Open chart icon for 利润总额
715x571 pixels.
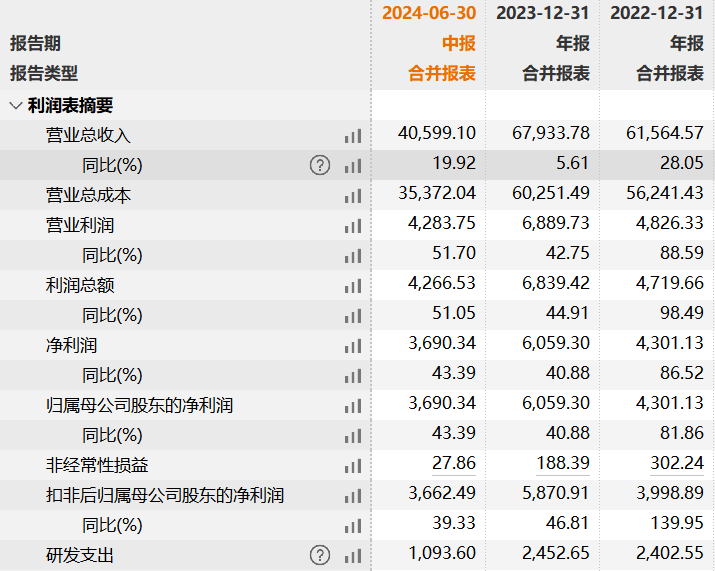point(353,286)
